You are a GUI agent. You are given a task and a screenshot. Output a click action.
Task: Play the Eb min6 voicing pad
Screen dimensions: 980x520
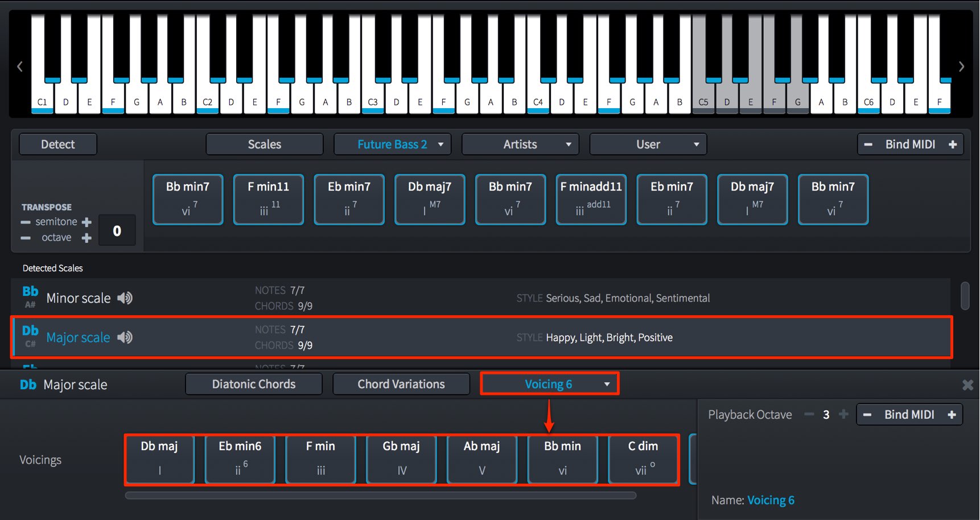pos(240,459)
